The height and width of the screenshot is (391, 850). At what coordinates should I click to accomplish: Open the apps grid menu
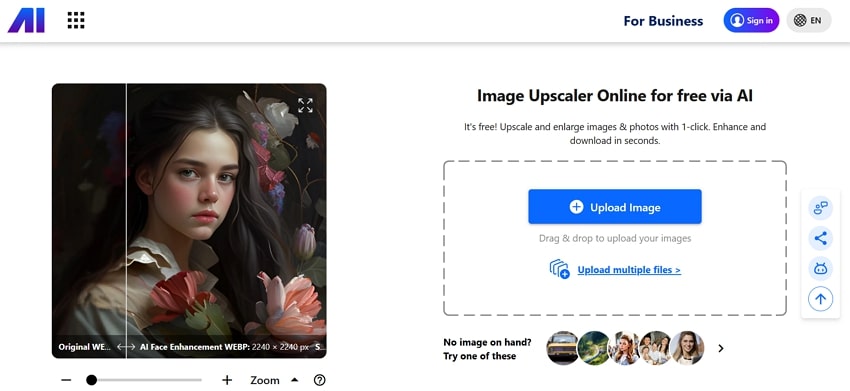coord(76,20)
